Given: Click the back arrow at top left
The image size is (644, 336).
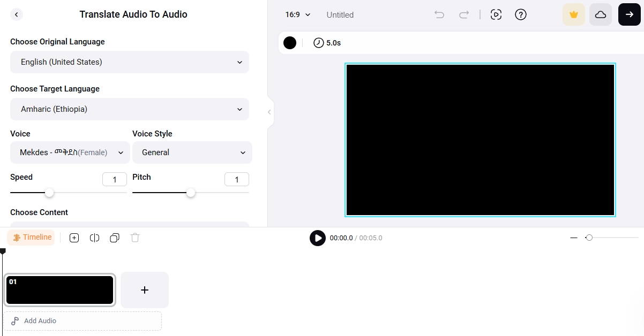Looking at the screenshot, I should pyautogui.click(x=17, y=14).
